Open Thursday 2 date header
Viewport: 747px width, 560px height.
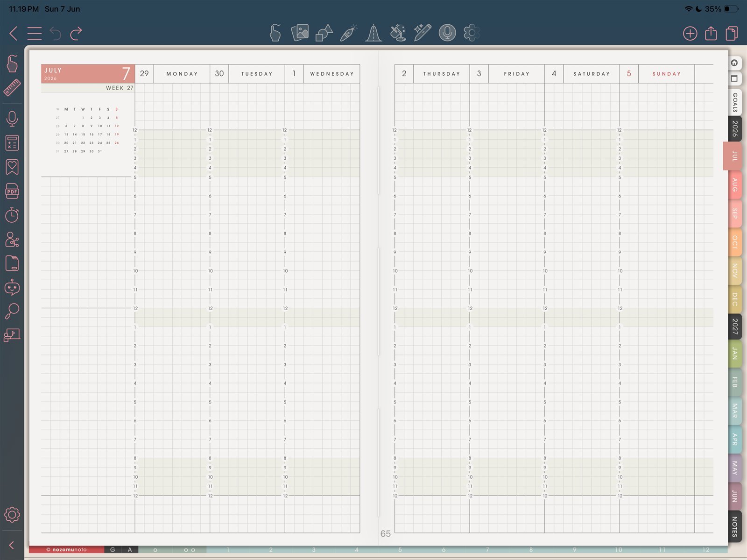point(432,74)
